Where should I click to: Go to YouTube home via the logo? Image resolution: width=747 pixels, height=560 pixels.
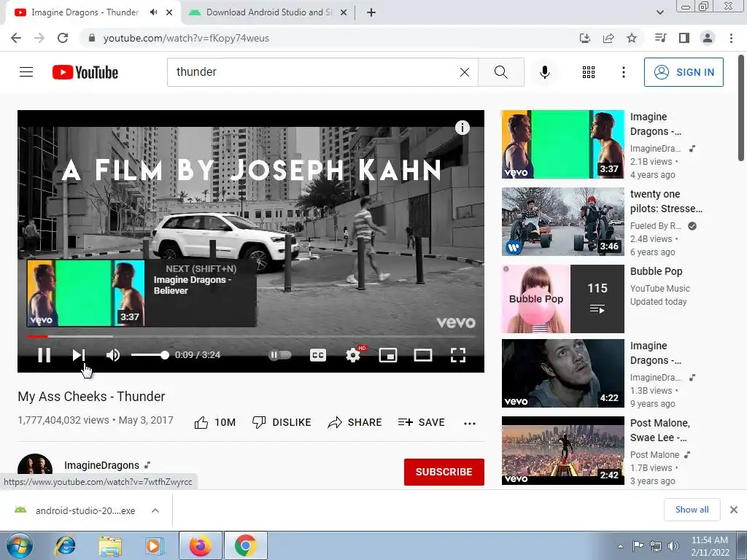(85, 72)
